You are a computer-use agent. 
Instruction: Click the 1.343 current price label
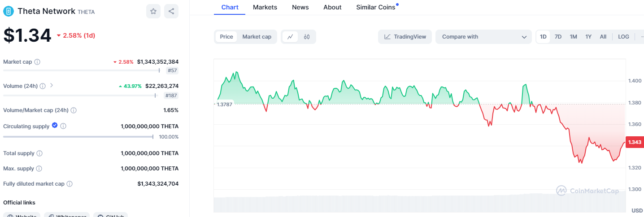point(634,142)
